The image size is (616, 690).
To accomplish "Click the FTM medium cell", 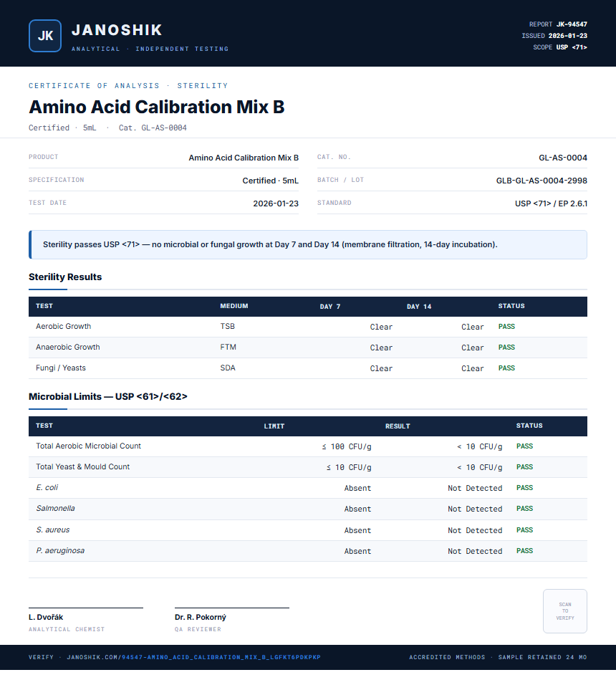I will click(228, 347).
